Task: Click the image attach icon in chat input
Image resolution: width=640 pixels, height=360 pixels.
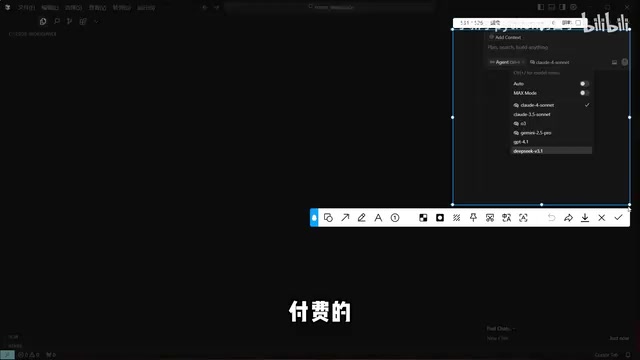Action: 614,62
